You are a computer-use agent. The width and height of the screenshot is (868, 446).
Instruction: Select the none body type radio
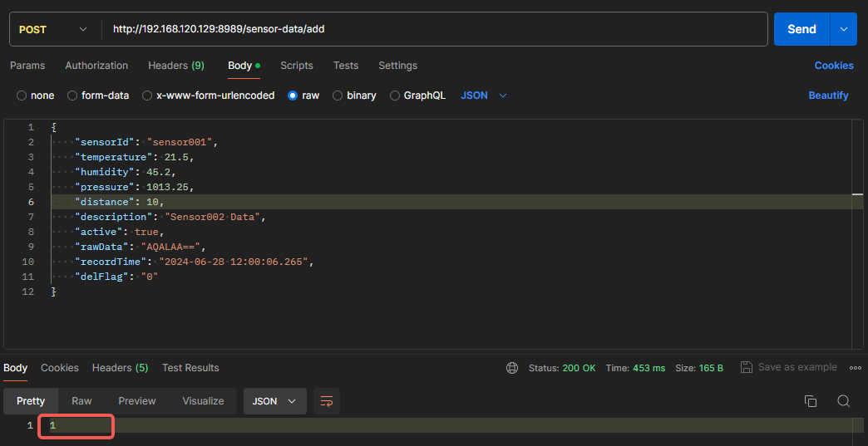(x=22, y=96)
